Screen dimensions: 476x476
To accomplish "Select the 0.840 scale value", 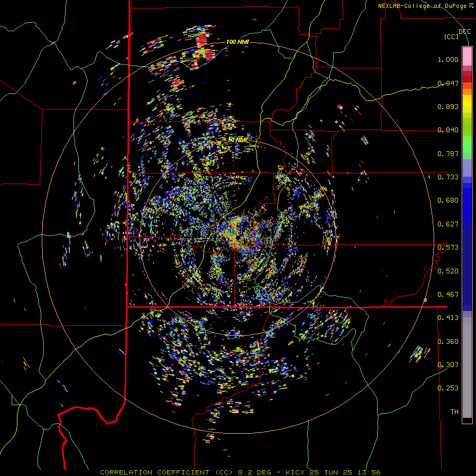I will [x=448, y=130].
